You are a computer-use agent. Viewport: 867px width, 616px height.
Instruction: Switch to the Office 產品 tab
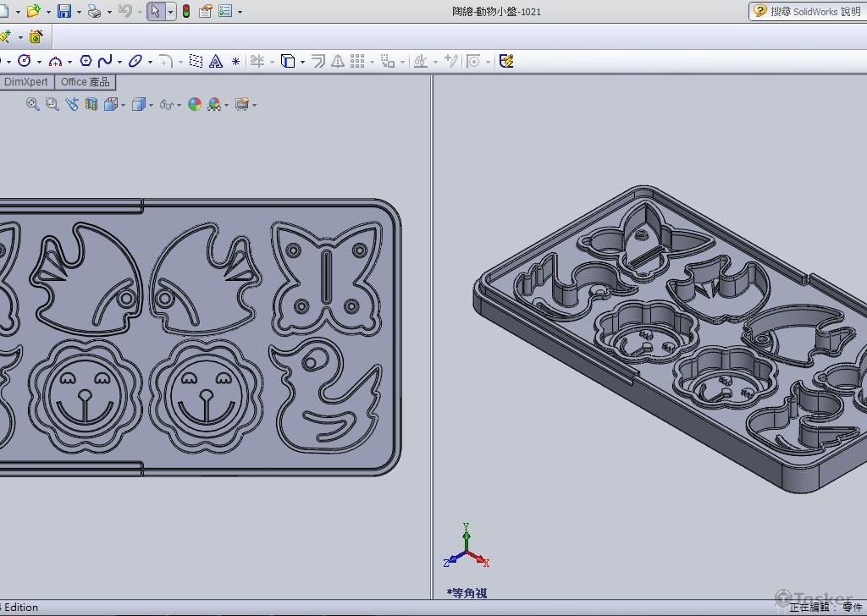click(85, 82)
